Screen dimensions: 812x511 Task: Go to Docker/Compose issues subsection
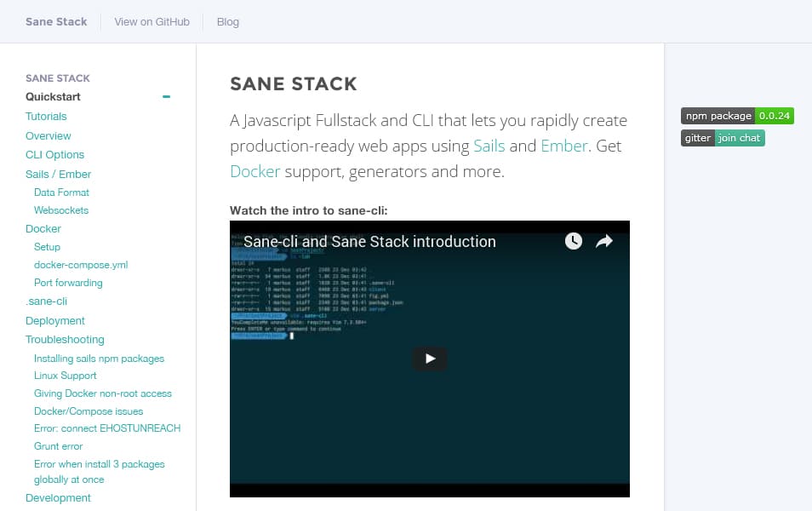[x=89, y=411]
